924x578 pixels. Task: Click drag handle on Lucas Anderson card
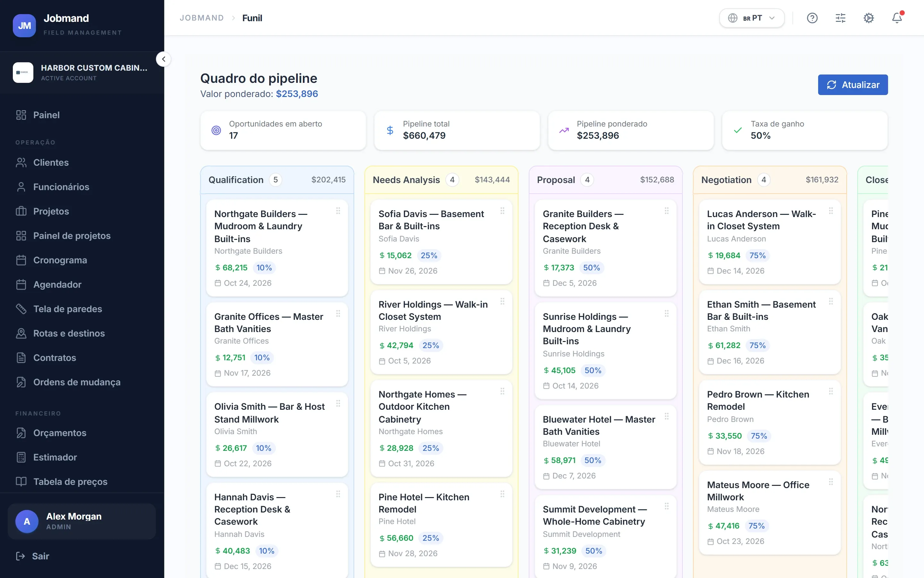click(830, 211)
